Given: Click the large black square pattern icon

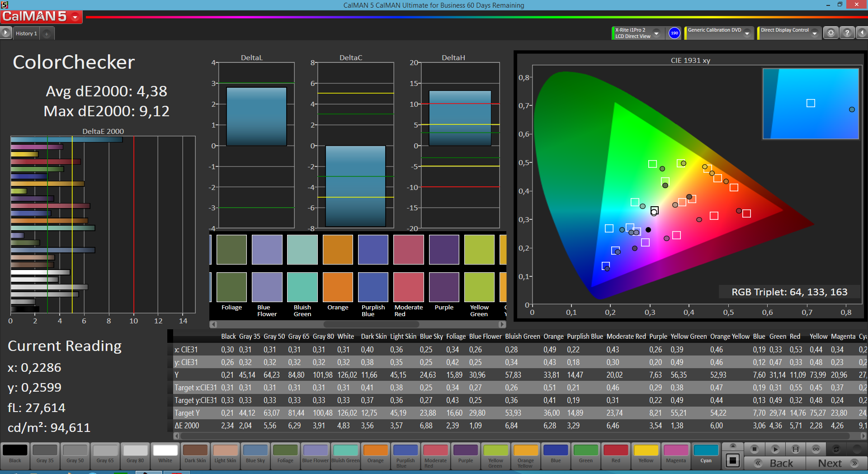Looking at the screenshot, I should pyautogui.click(x=733, y=461).
